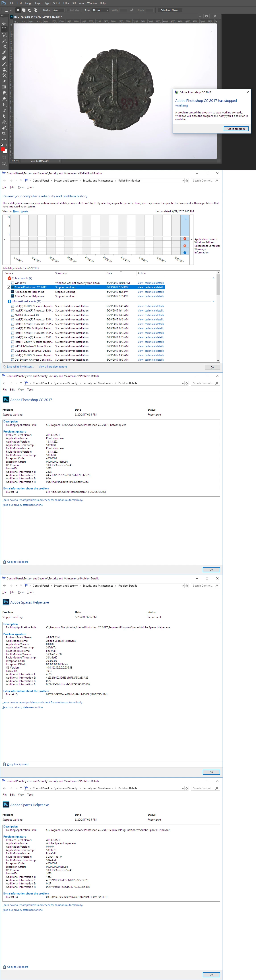Select the Dodge tool
Image resolution: width=256 pixels, height=980 pixels.
[x=4, y=98]
